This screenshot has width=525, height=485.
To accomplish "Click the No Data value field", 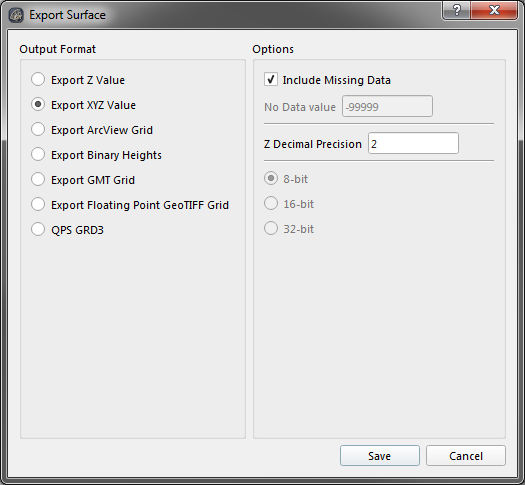I will click(x=387, y=106).
